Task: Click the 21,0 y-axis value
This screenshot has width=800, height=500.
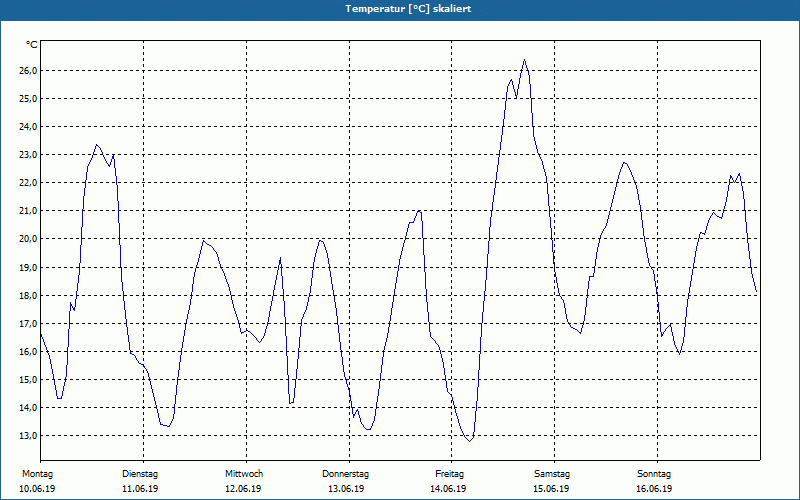Action: (x=29, y=211)
